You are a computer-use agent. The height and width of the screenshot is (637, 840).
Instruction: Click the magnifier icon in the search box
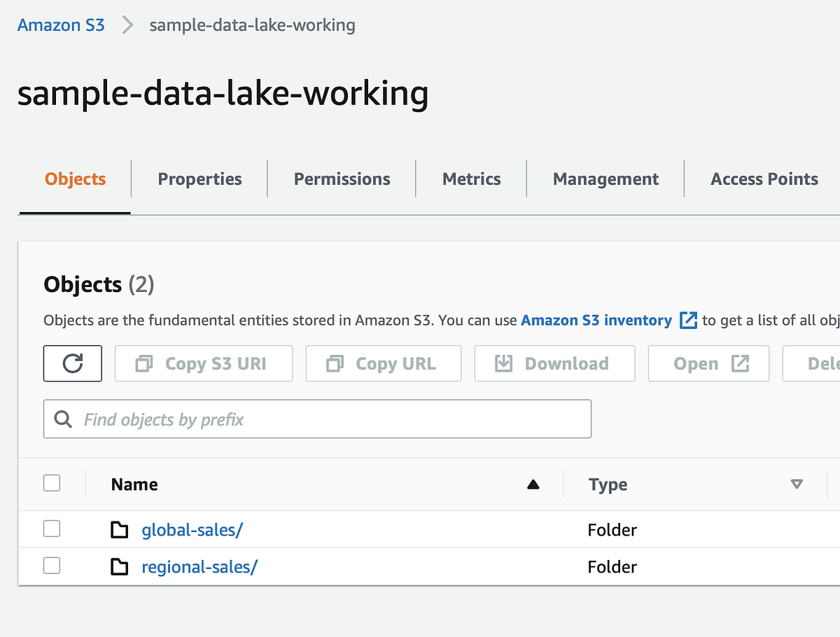[63, 419]
